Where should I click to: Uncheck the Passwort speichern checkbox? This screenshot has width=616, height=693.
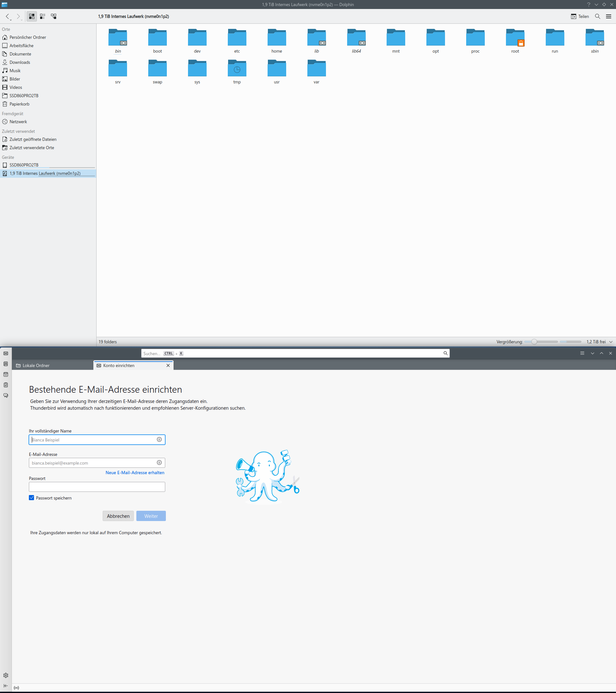(x=31, y=498)
